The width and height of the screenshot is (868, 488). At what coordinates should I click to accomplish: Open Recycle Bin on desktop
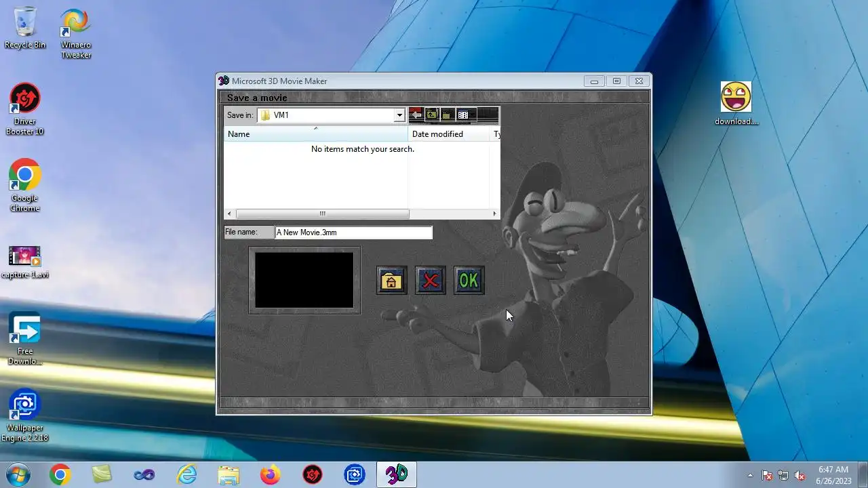[x=25, y=28]
